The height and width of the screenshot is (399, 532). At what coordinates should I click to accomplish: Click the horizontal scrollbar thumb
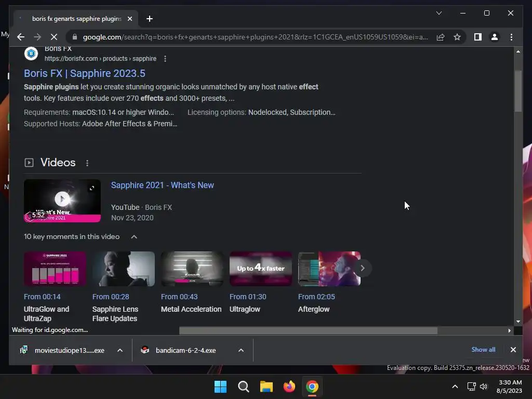pyautogui.click(x=308, y=330)
